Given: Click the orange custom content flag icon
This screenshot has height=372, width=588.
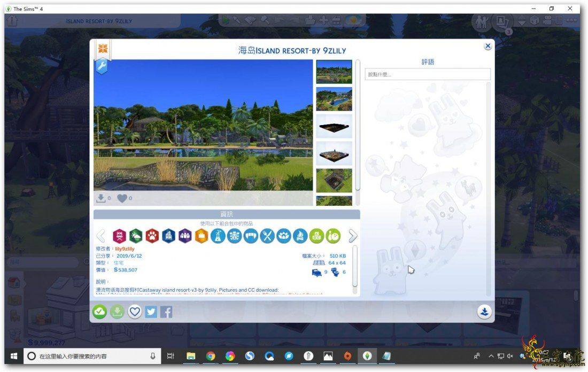Looking at the screenshot, I should click(103, 48).
